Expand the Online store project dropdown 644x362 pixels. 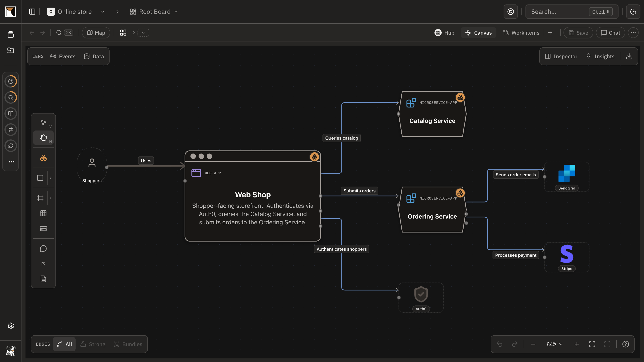click(x=102, y=12)
